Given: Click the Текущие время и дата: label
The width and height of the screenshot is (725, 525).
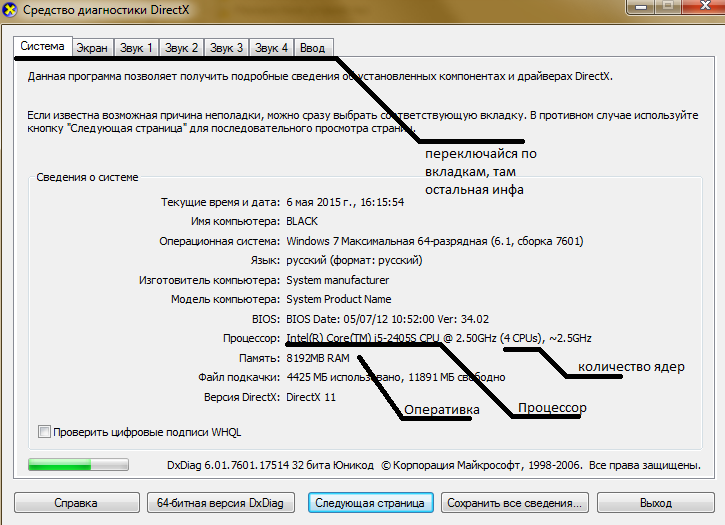Looking at the screenshot, I should pyautogui.click(x=220, y=202).
